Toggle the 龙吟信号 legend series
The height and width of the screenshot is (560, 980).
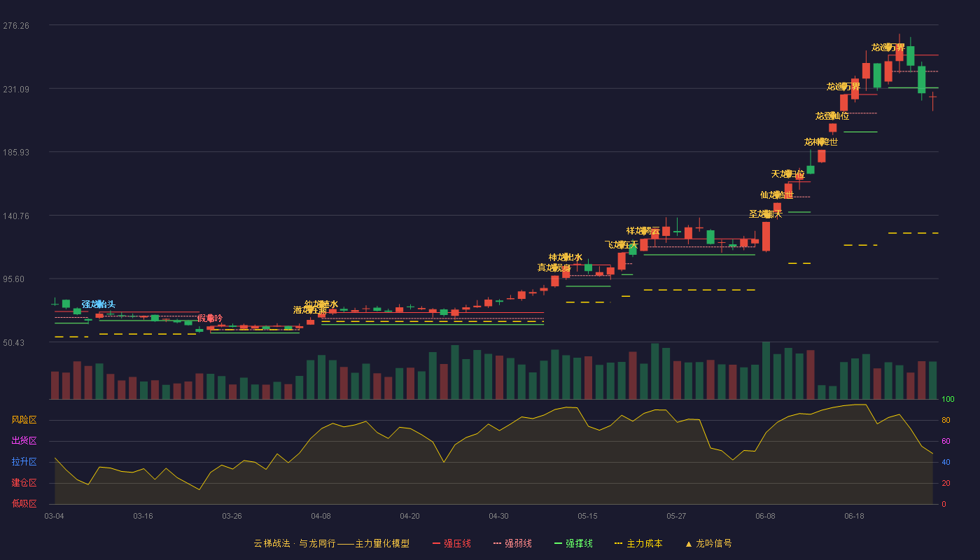(708, 543)
